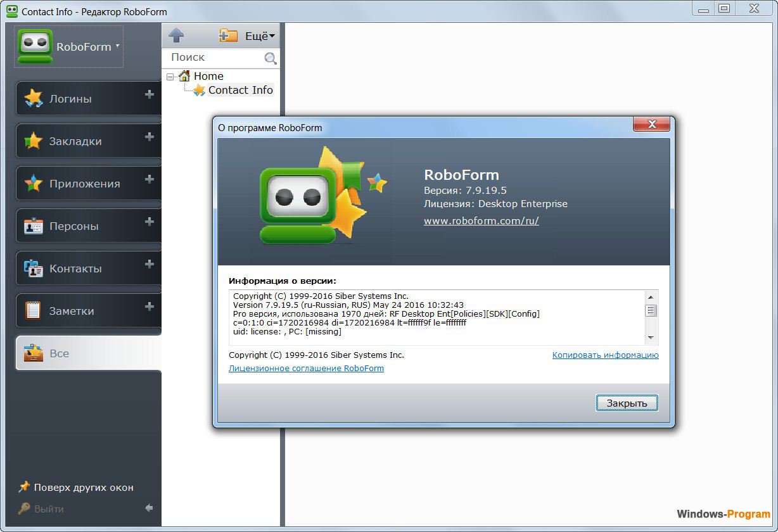Select Home in the tree
Image resolution: width=778 pixels, height=532 pixels.
(208, 76)
